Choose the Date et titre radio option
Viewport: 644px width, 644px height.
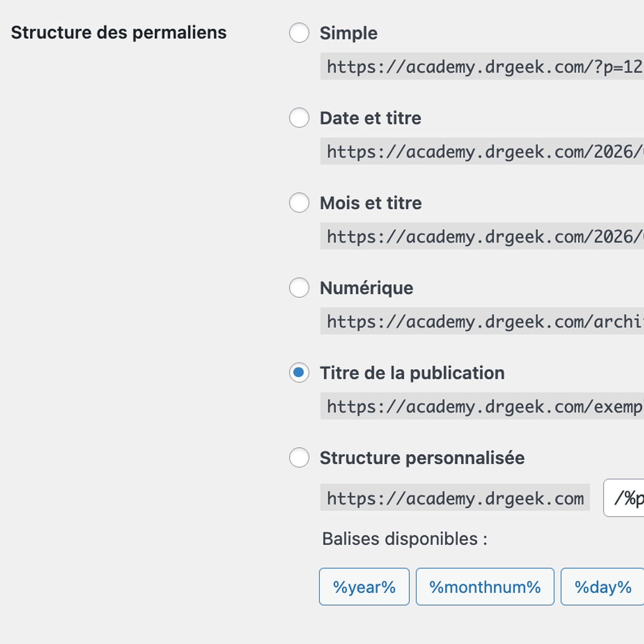click(x=299, y=118)
